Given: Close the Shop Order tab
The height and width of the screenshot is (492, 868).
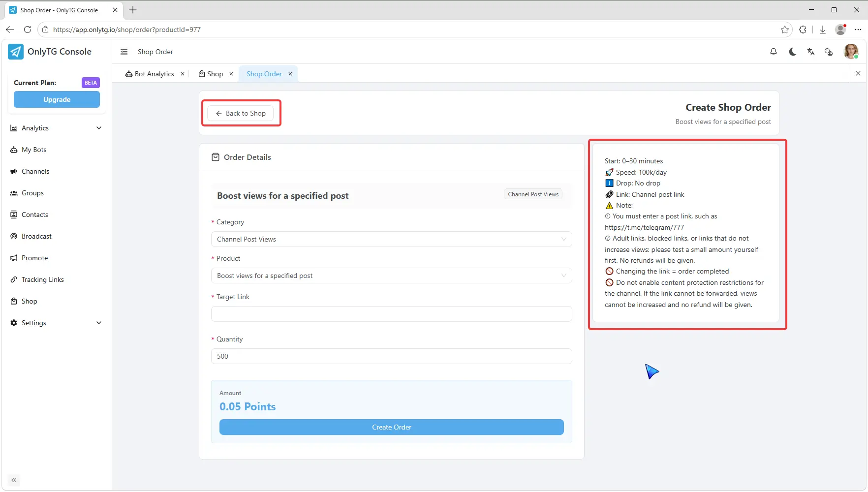Looking at the screenshot, I should pyautogui.click(x=290, y=74).
